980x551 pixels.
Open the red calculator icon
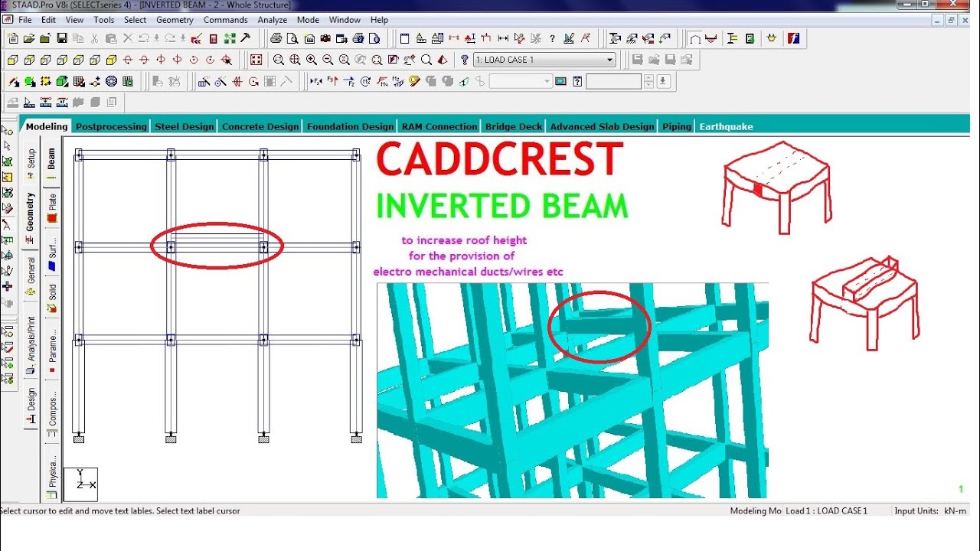[214, 38]
